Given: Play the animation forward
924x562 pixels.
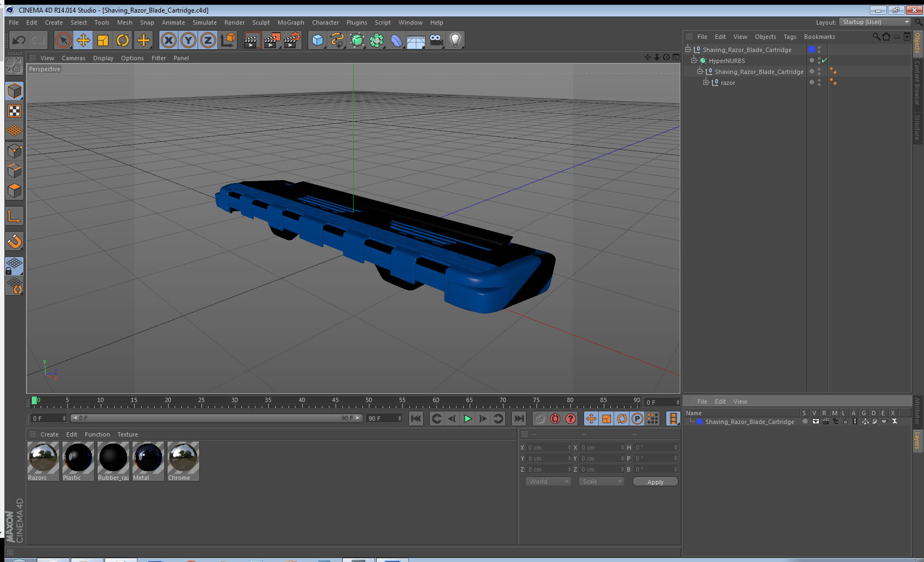Looking at the screenshot, I should (467, 418).
